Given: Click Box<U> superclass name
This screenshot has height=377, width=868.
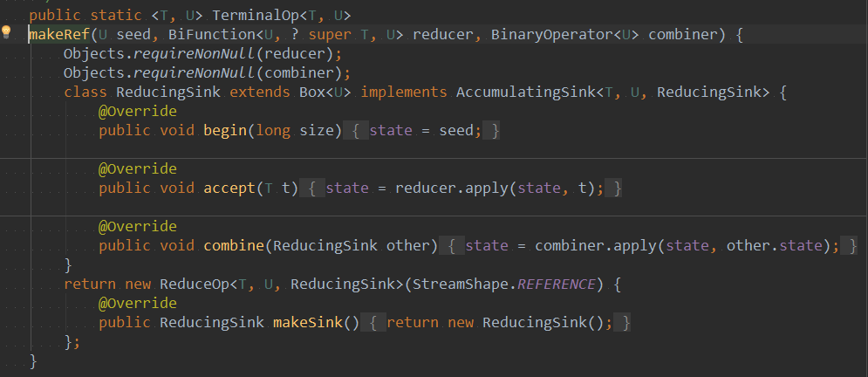Looking at the screenshot, I should point(325,92).
